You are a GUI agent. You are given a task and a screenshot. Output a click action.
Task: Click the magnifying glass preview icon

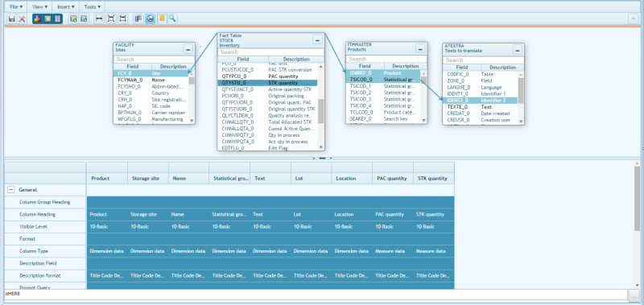click(172, 19)
